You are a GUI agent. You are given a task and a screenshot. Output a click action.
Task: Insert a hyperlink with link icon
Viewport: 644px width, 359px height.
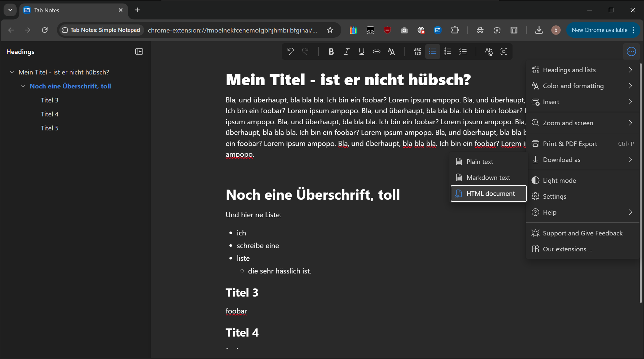[377, 51]
